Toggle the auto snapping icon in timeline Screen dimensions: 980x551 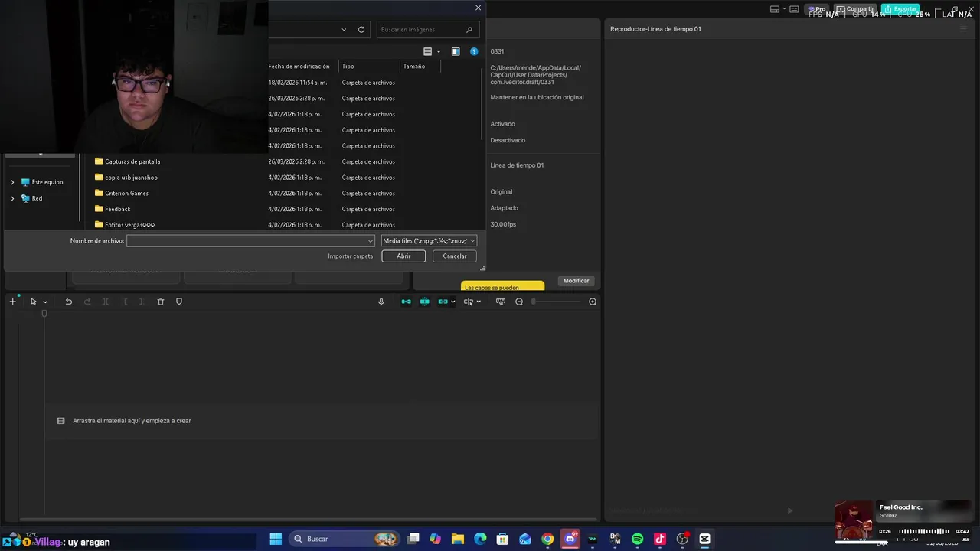(x=424, y=302)
